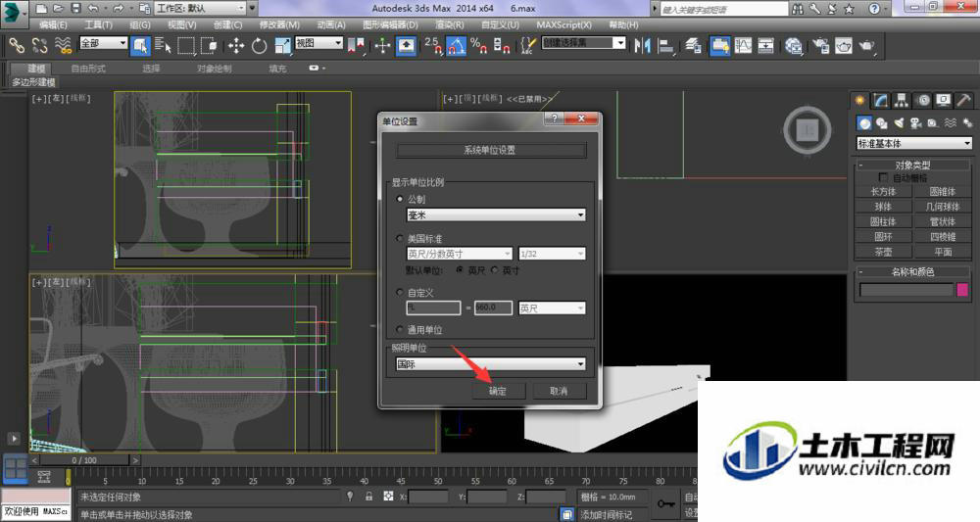Select the 通用单位 generic units radio

400,329
